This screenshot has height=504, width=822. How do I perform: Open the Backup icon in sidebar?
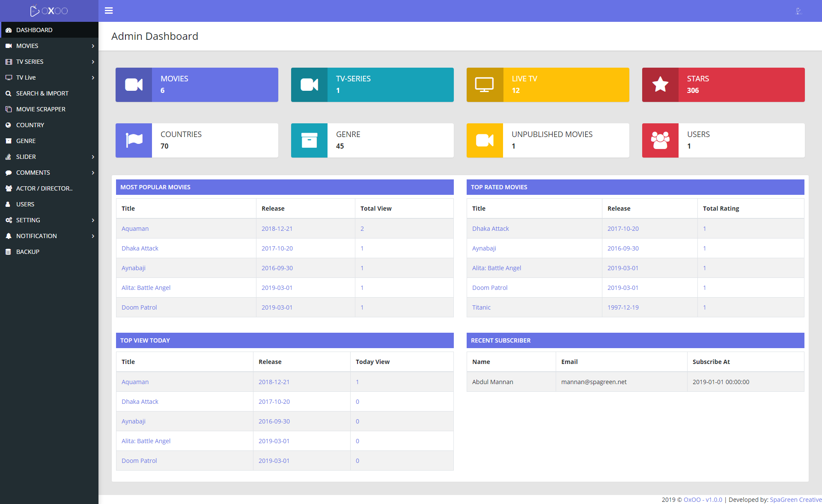[9, 252]
